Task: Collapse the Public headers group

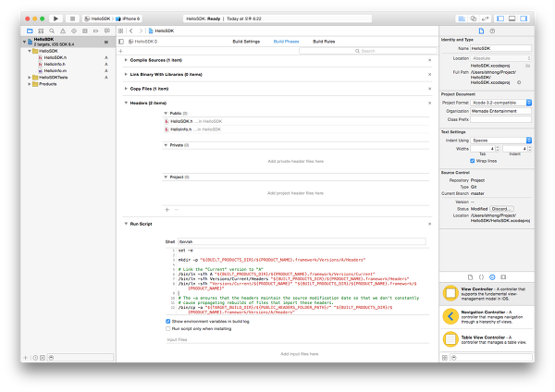Action: [x=166, y=113]
